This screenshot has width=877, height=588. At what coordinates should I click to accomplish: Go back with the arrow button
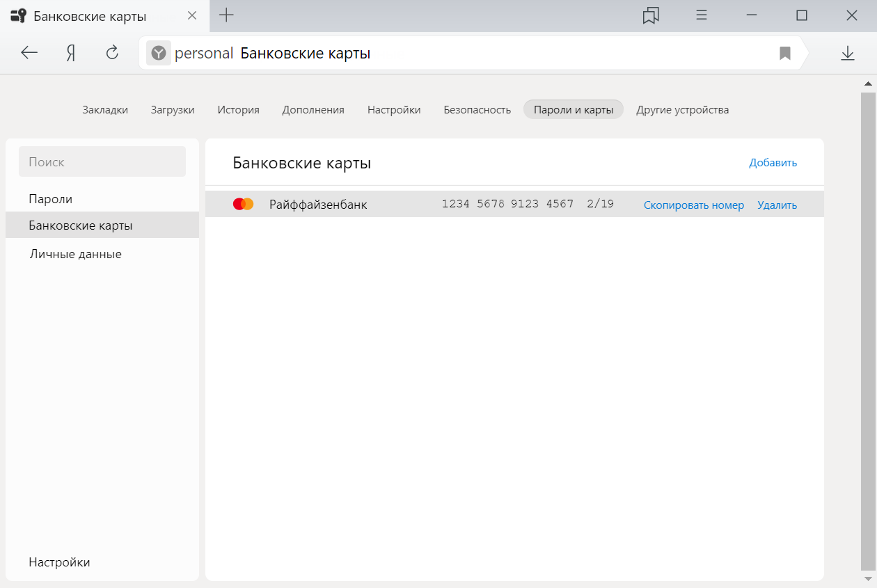click(x=29, y=53)
